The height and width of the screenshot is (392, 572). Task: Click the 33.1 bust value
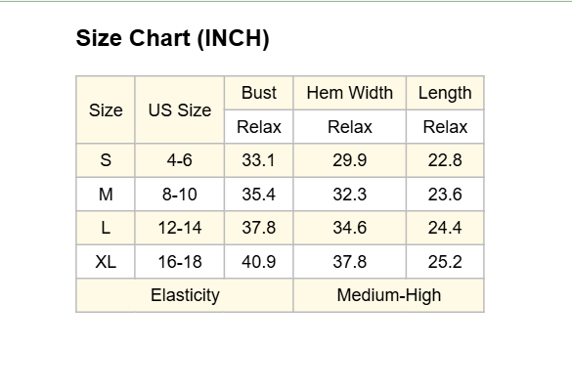(259, 160)
